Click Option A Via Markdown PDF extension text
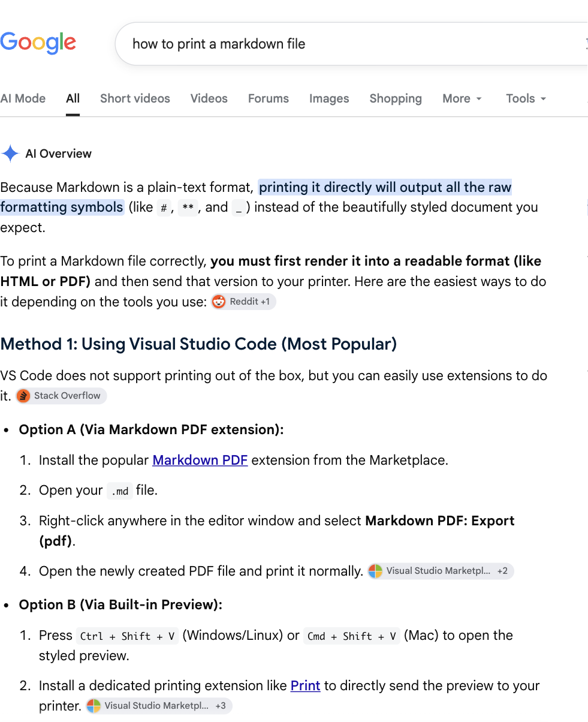Image resolution: width=588 pixels, height=722 pixels. coord(151,429)
